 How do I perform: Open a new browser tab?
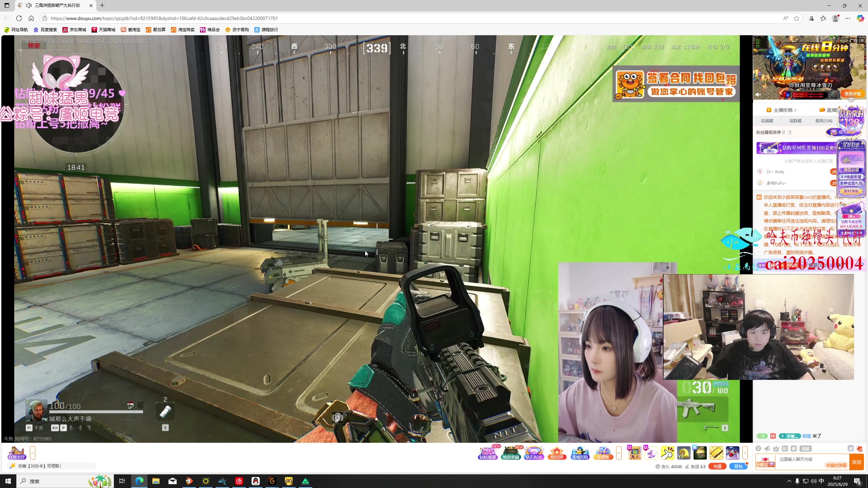102,5
